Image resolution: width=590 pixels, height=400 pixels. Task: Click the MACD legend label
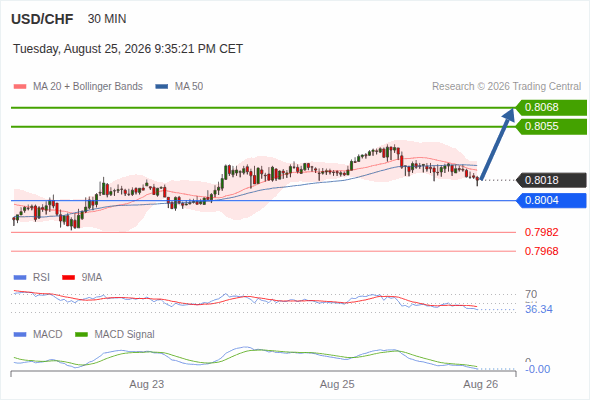(x=48, y=335)
